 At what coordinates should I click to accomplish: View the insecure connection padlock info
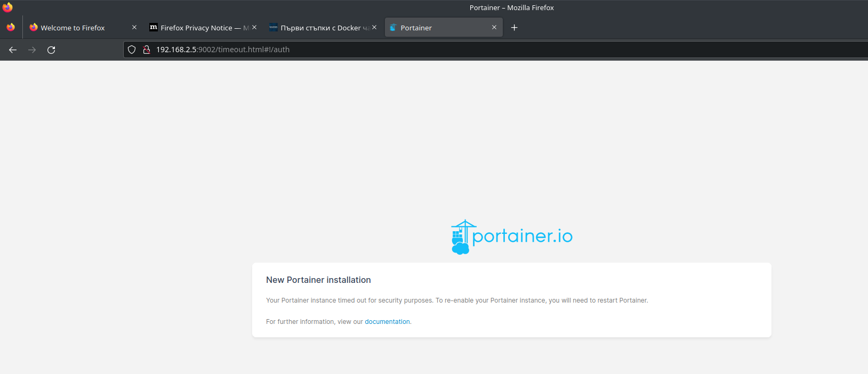146,50
